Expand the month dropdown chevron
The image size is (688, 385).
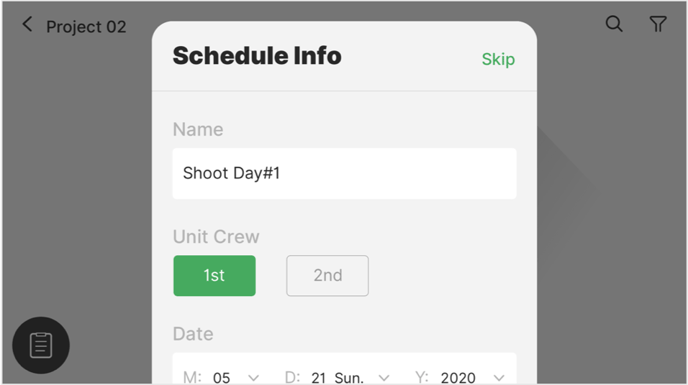(253, 378)
